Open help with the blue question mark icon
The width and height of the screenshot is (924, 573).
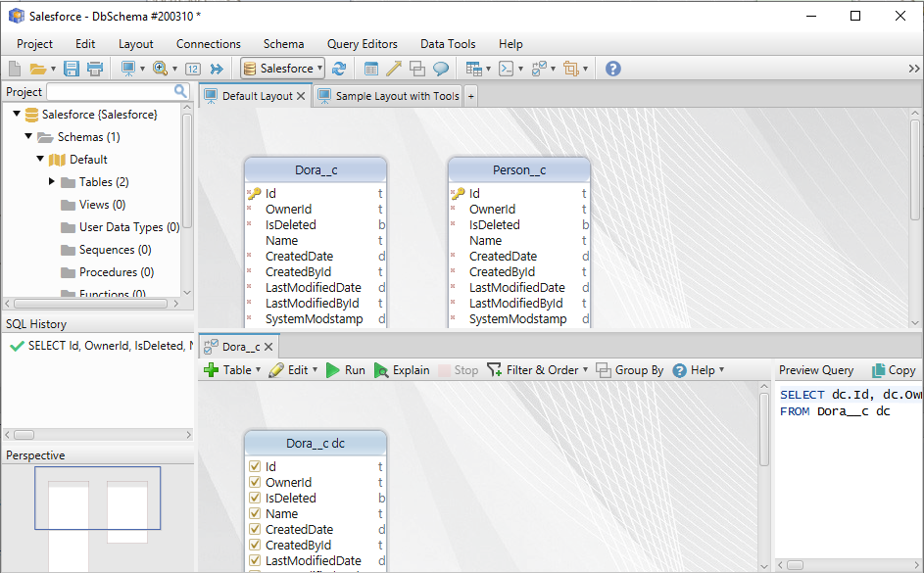[612, 69]
